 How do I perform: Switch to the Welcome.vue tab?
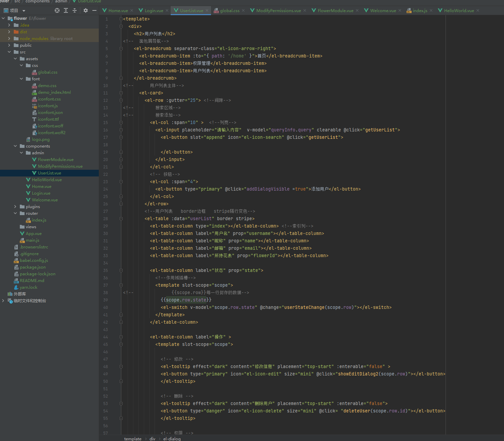pyautogui.click(x=383, y=10)
